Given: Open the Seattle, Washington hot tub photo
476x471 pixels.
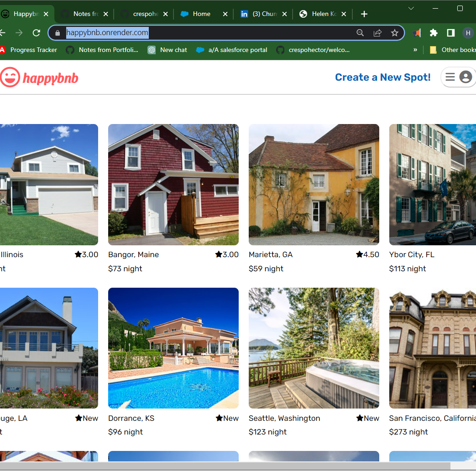Looking at the screenshot, I should click(314, 348).
